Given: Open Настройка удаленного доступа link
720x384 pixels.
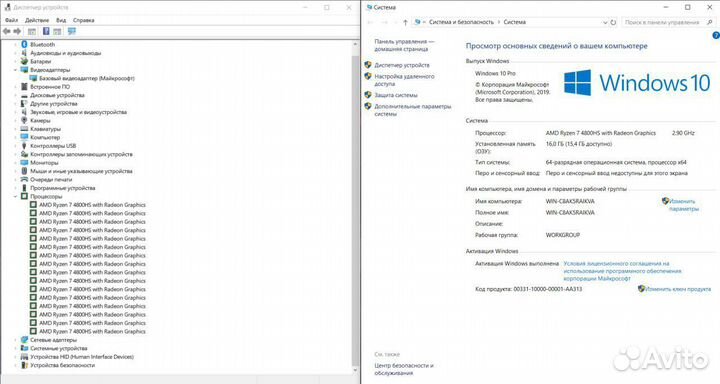Looking at the screenshot, I should (404, 80).
